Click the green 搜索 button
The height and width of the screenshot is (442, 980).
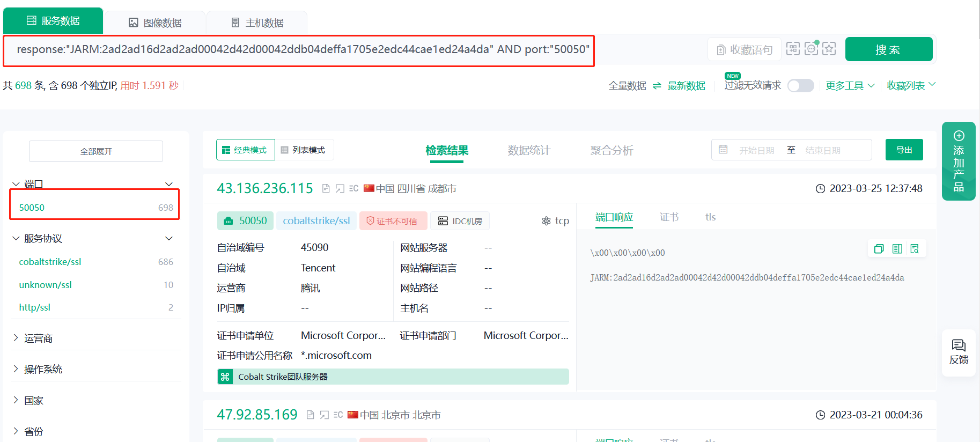coord(888,50)
